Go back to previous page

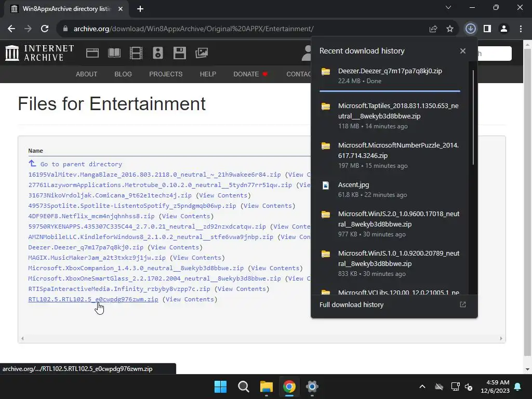(11, 29)
